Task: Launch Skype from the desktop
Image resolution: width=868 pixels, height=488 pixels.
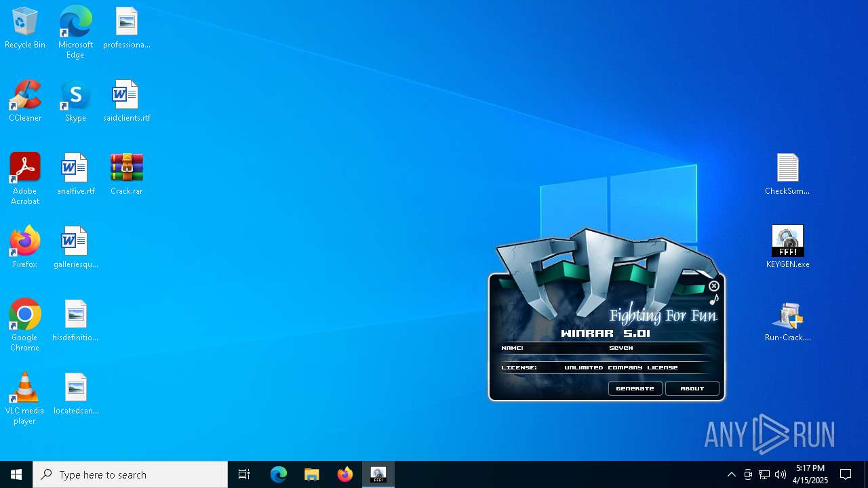Action: (75, 102)
